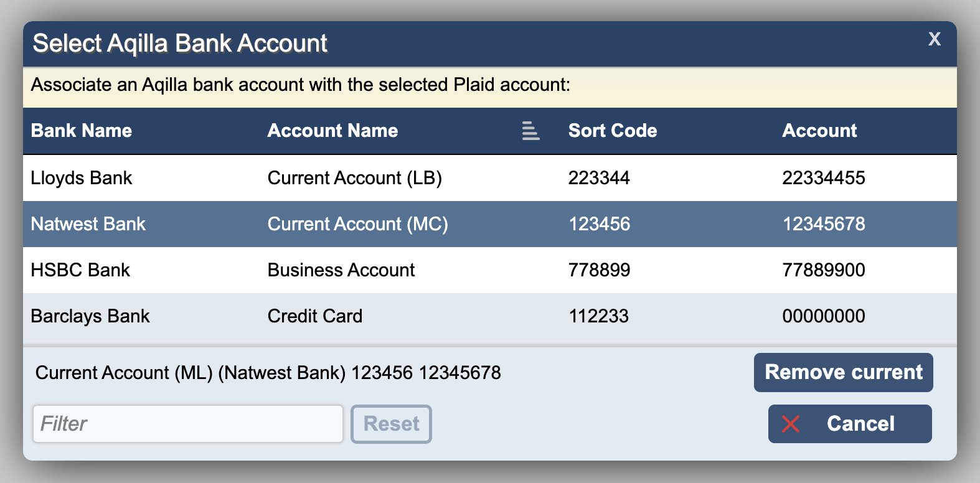The image size is (980, 483).
Task: Sort by the Bank Name column header
Action: coord(82,131)
